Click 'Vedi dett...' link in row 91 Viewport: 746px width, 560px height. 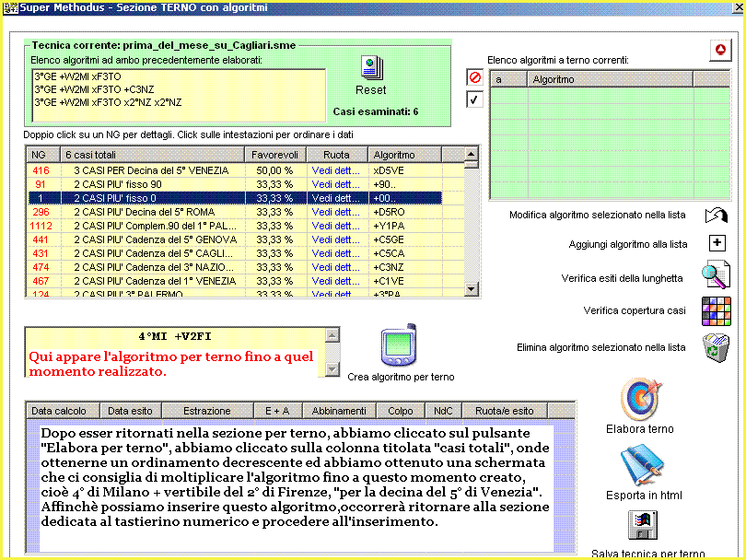(x=336, y=184)
